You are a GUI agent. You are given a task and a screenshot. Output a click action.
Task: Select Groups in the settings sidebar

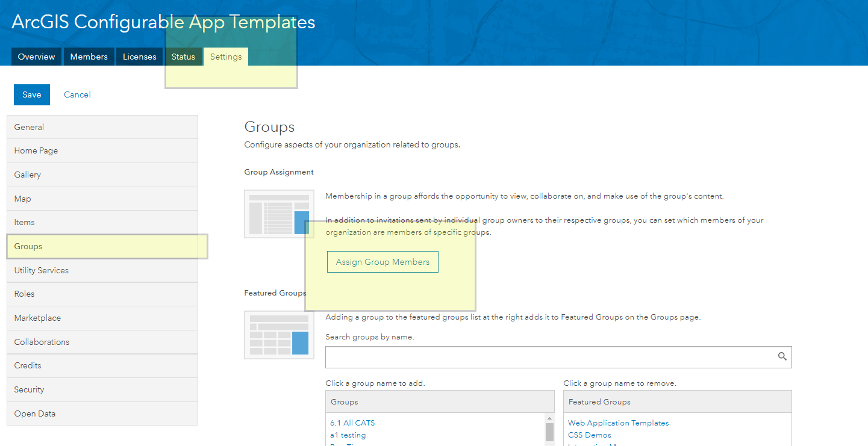pyautogui.click(x=102, y=246)
